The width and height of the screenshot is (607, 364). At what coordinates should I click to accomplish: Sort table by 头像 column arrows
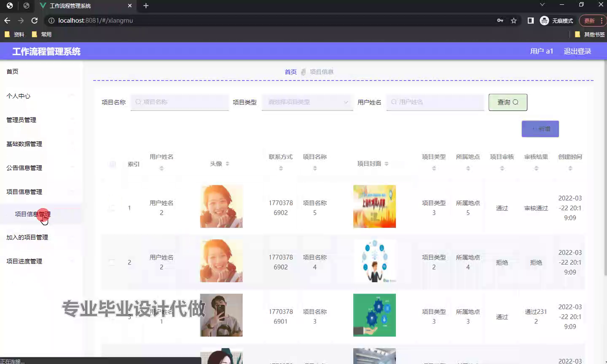(227, 163)
